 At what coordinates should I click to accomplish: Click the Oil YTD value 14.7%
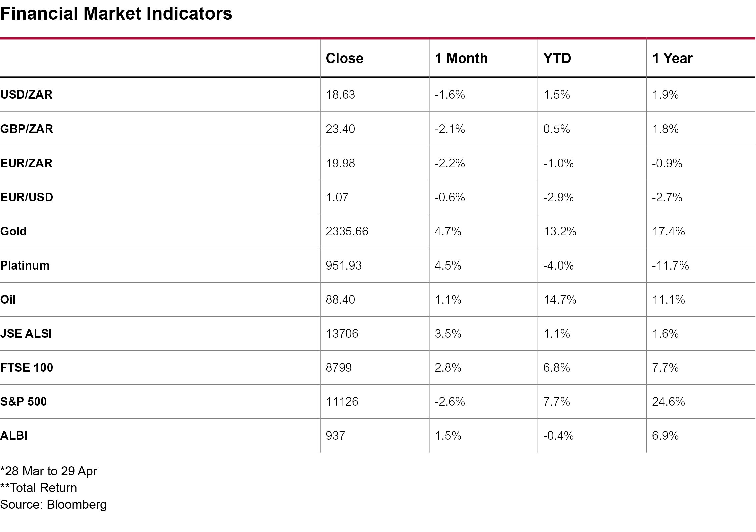(x=560, y=300)
